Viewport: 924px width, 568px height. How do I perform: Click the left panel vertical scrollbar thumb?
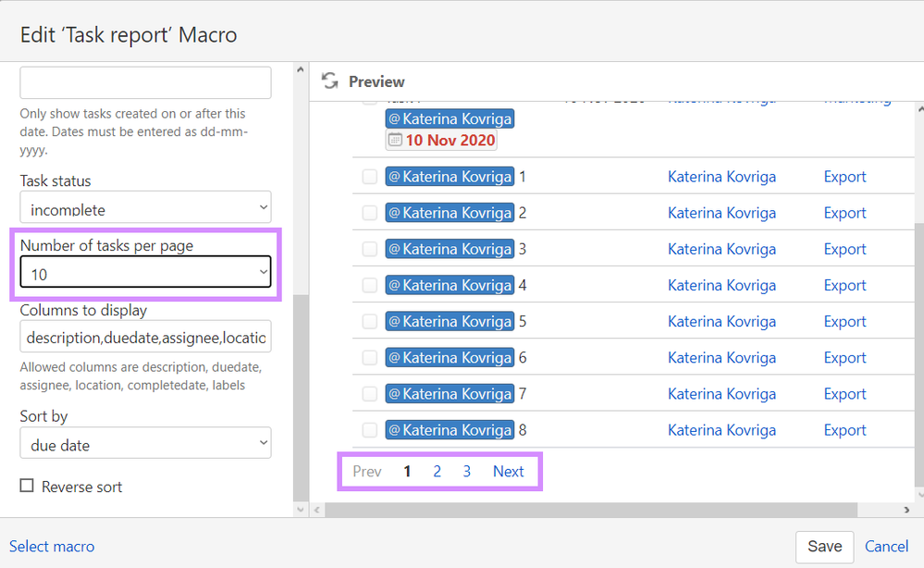click(301, 398)
